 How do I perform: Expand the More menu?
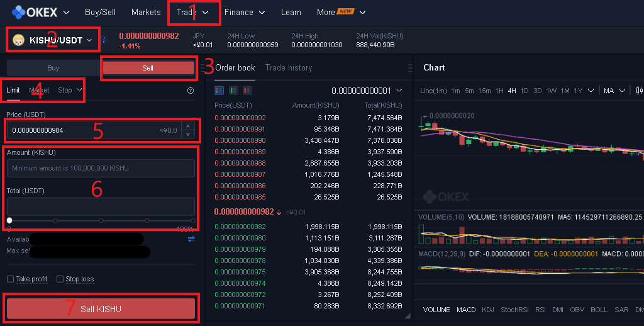pos(341,13)
